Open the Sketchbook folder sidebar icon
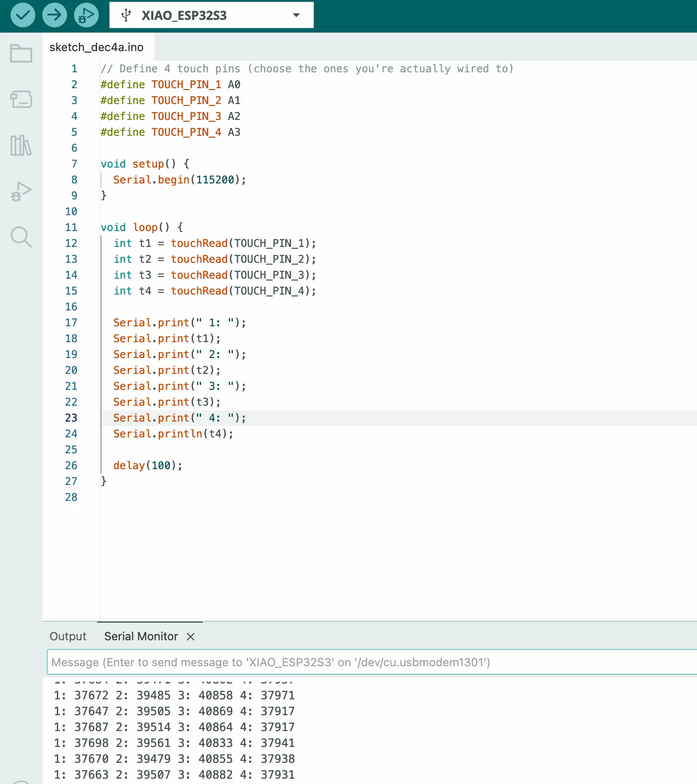Viewport: 697px width, 784px height. pos(21,53)
